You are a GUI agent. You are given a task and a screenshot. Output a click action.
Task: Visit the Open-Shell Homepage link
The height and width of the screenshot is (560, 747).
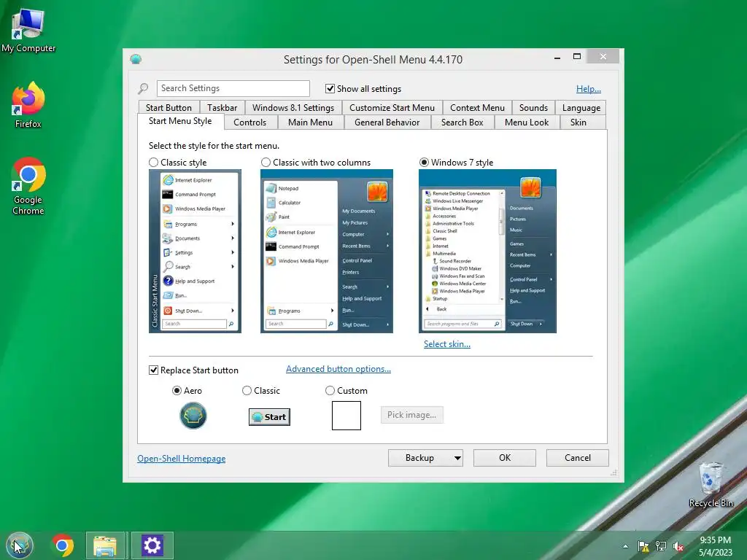[x=182, y=458]
